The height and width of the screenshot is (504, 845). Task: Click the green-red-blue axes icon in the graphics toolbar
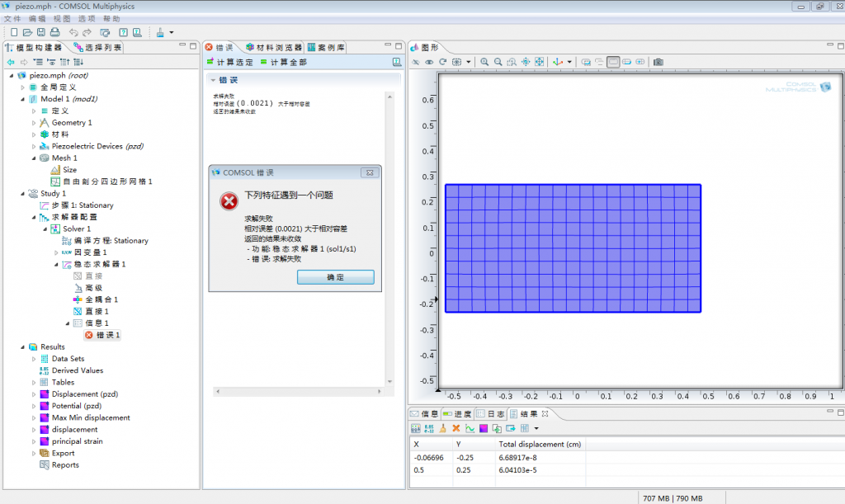[559, 62]
